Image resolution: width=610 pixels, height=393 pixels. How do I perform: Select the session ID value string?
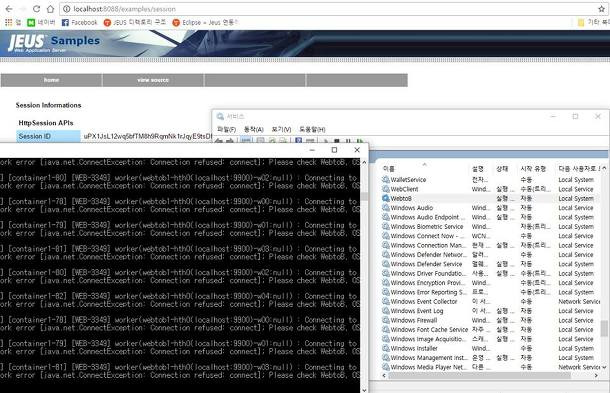pos(148,136)
